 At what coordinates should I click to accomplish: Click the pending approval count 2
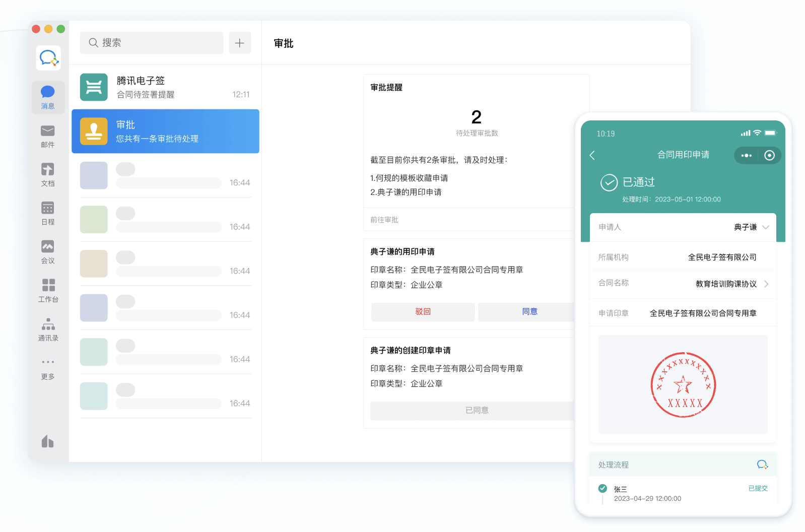pos(477,117)
